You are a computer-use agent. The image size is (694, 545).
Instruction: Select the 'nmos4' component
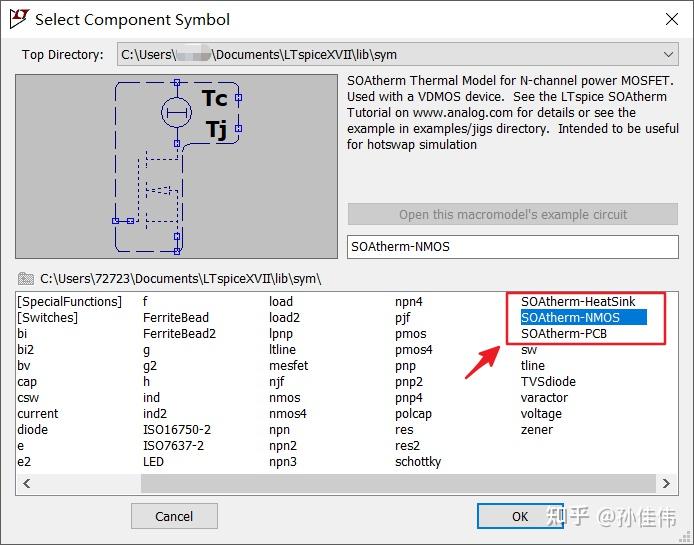[x=288, y=414]
